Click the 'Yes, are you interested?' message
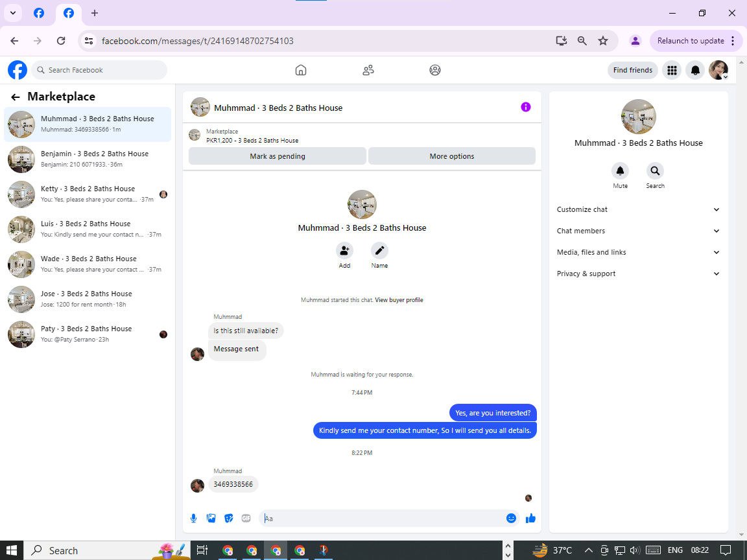The image size is (747, 560). click(x=493, y=413)
